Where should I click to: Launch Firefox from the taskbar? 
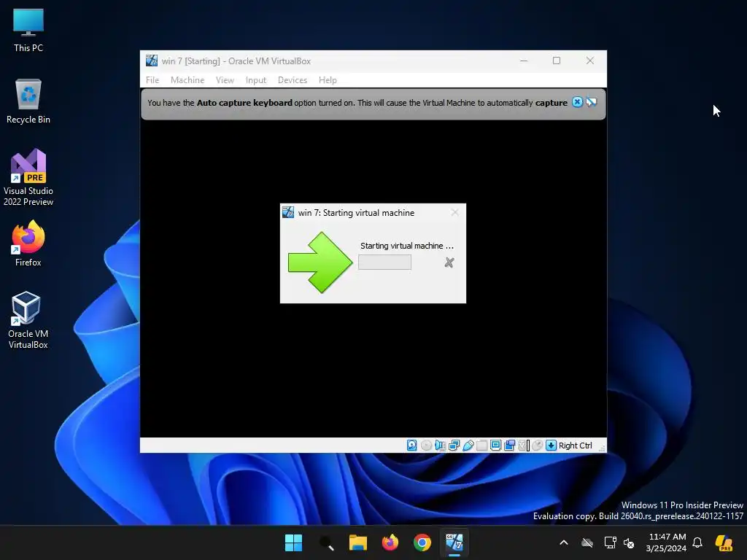click(390, 542)
